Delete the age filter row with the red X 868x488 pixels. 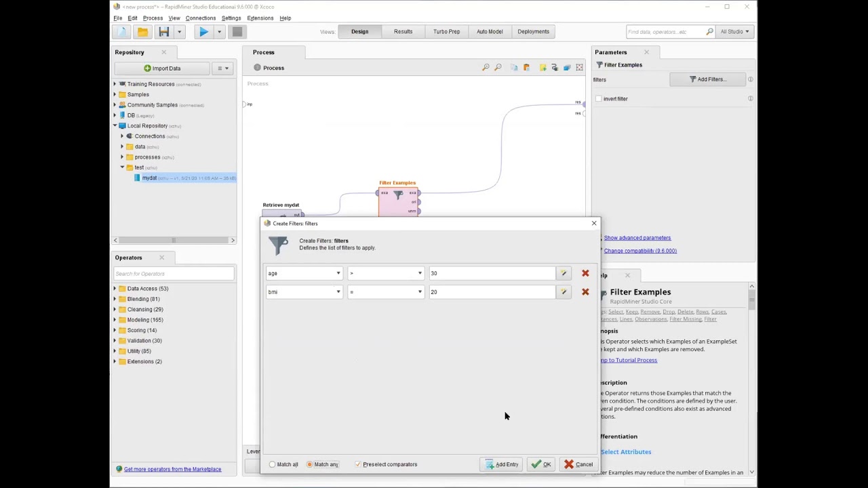[585, 273]
